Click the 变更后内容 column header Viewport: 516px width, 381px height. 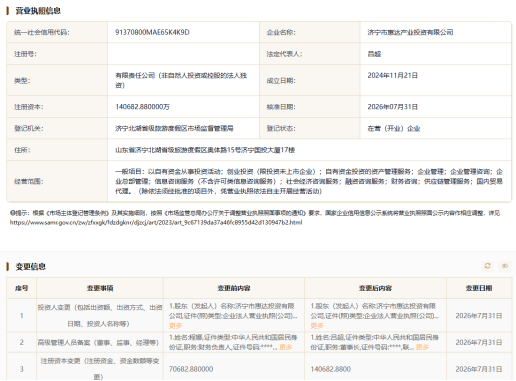pos(375,288)
